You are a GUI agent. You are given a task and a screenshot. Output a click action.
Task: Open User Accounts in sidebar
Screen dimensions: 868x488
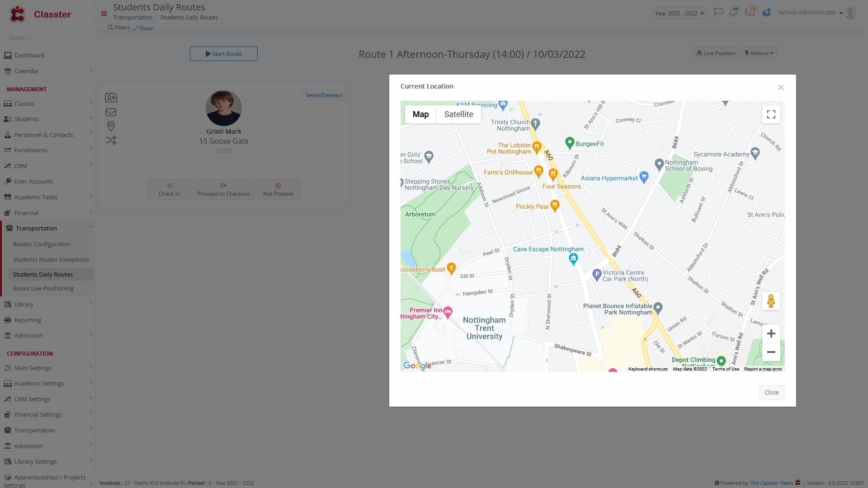point(47,181)
